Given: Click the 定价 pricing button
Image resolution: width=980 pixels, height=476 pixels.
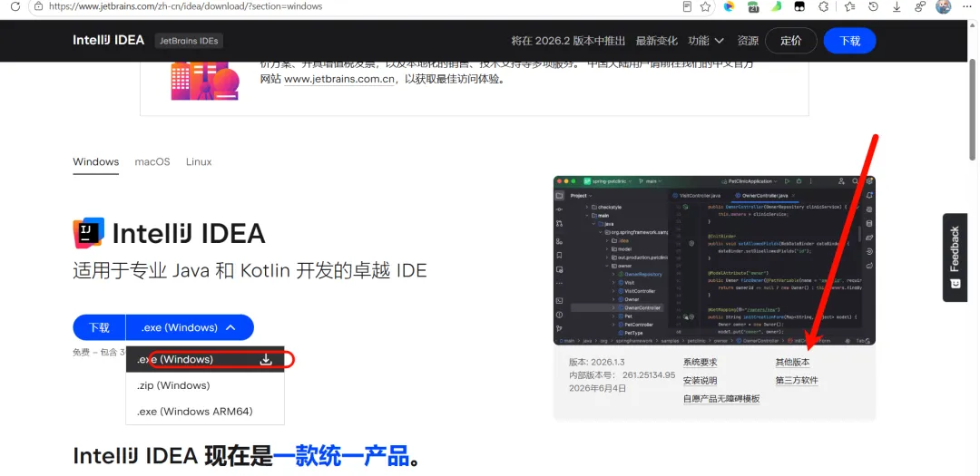Looking at the screenshot, I should (790, 41).
